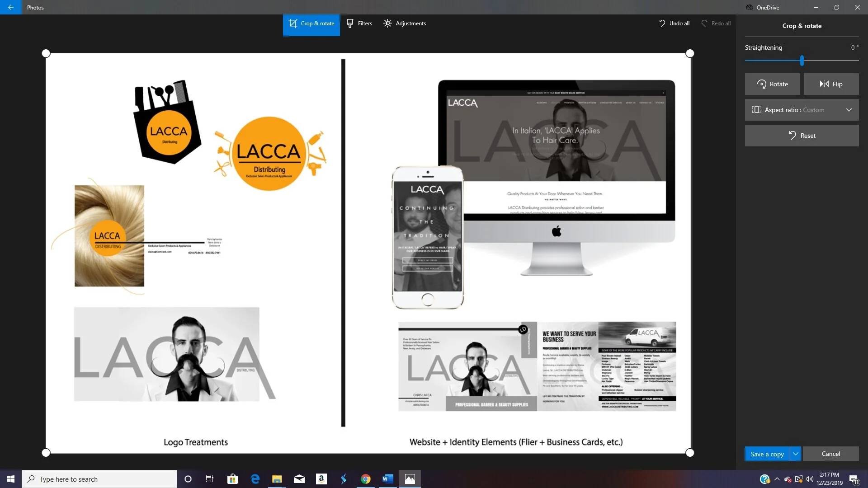
Task: Open Microsoft Store from the taskbar
Action: (232, 479)
